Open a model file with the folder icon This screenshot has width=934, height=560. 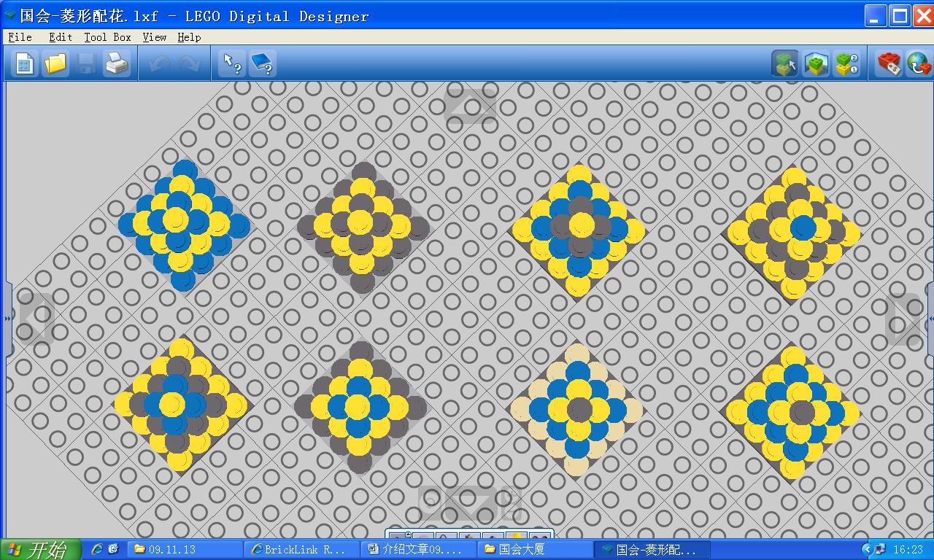55,64
